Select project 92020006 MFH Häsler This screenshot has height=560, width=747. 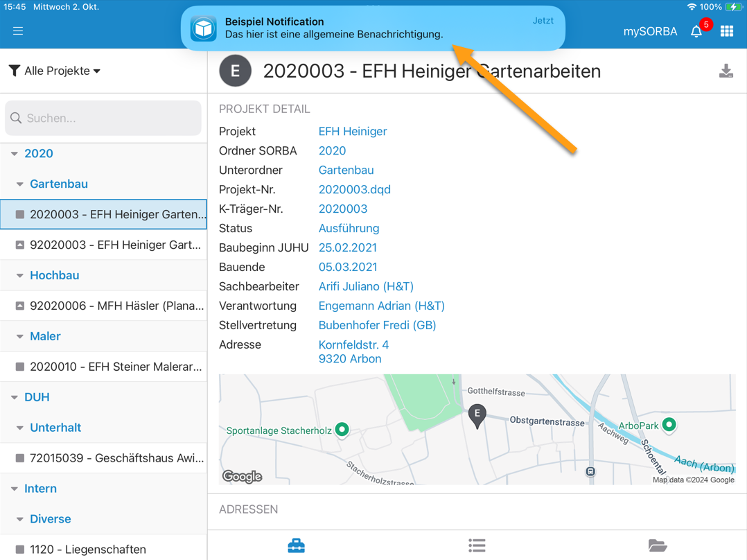(114, 306)
